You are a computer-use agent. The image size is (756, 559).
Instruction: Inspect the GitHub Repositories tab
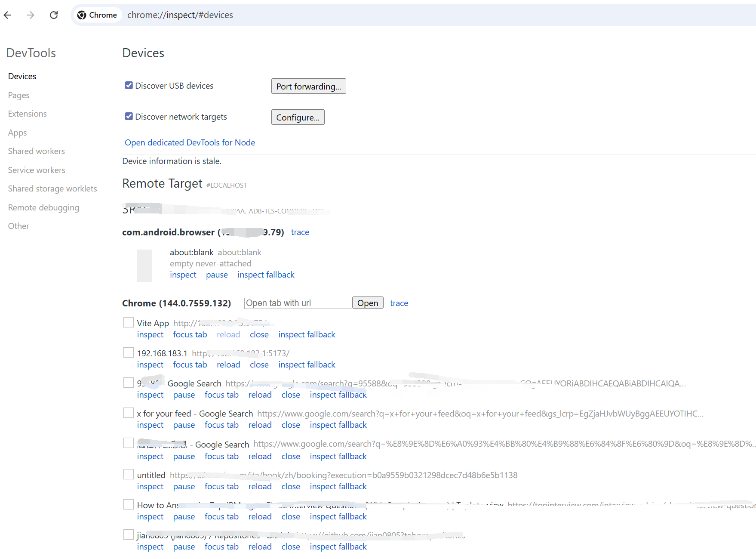click(x=150, y=547)
